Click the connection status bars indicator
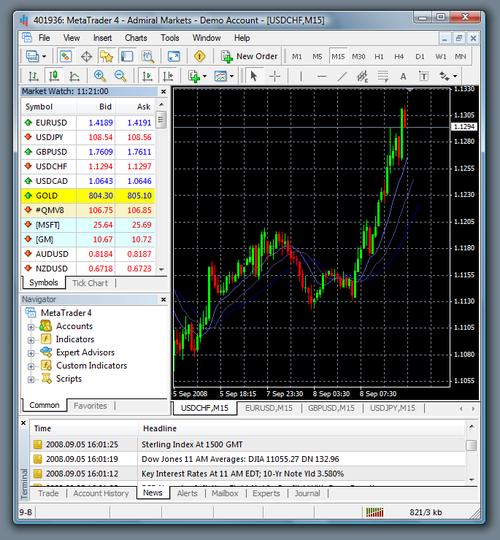This screenshot has width=500, height=540. [x=374, y=512]
